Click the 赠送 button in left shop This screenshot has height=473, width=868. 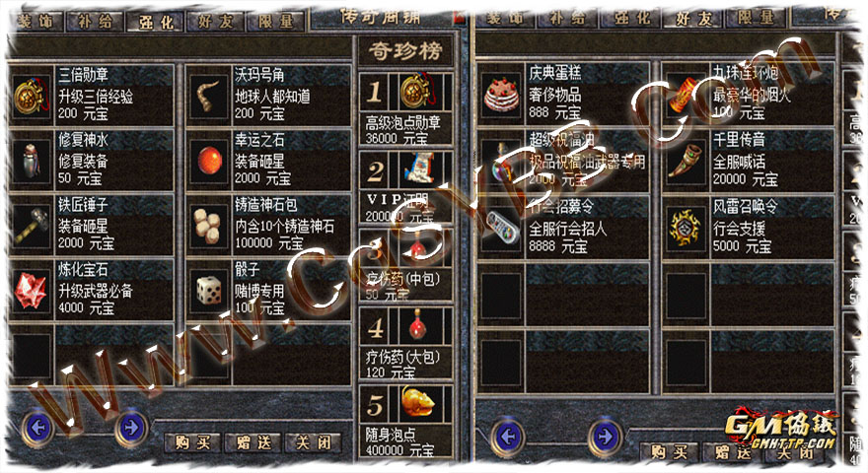tap(254, 442)
